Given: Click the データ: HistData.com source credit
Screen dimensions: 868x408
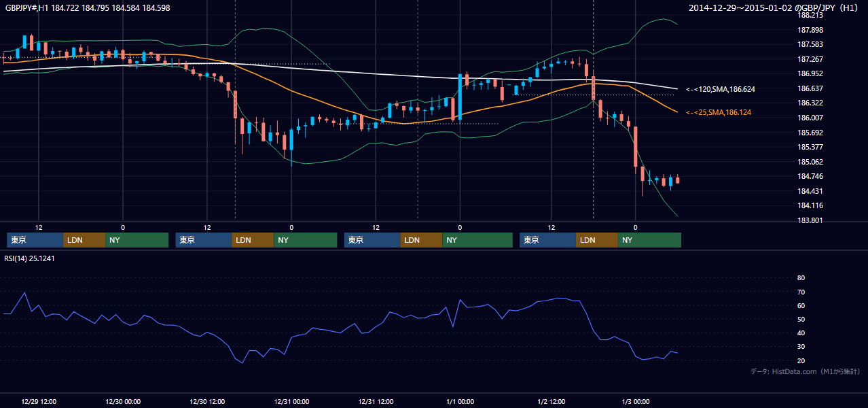Looking at the screenshot, I should click(805, 371).
